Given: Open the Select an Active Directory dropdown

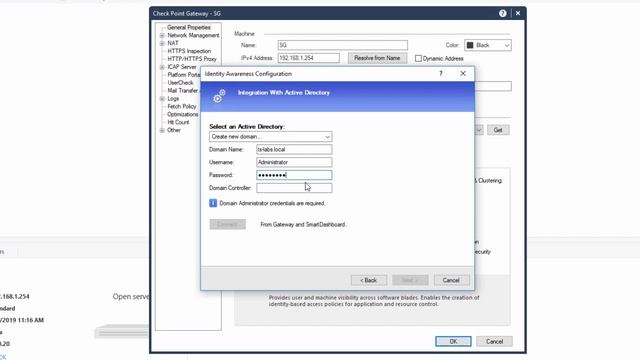Looking at the screenshot, I should (271, 137).
